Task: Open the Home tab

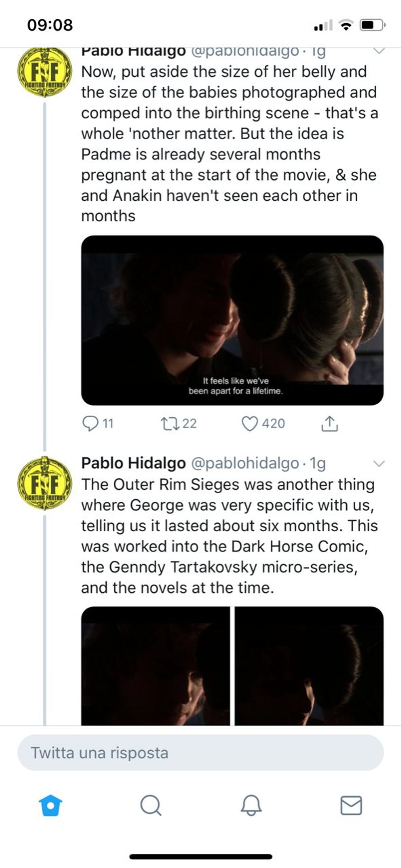Action: pos(50,805)
